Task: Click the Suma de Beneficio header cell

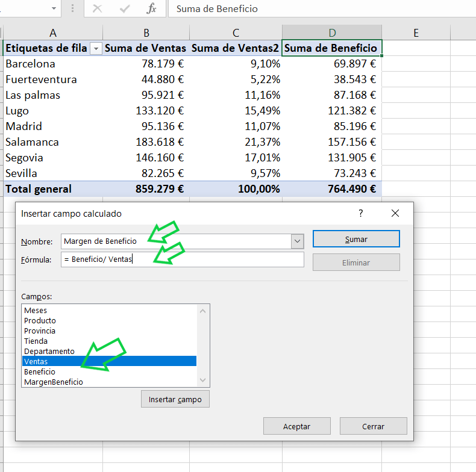Action: (331, 48)
